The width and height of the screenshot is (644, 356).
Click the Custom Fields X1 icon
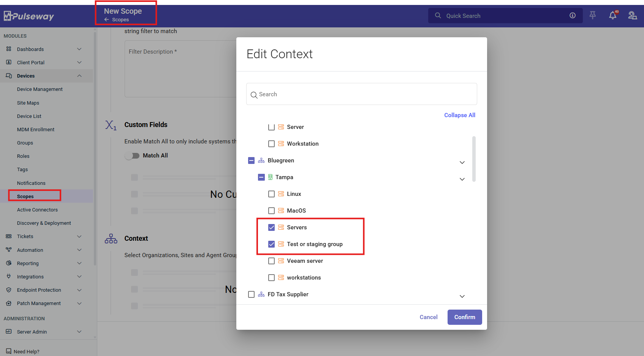pos(111,125)
